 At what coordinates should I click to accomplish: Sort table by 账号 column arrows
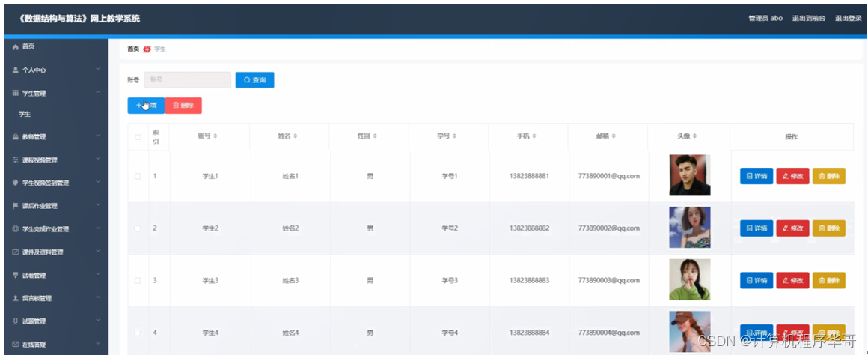click(x=216, y=136)
